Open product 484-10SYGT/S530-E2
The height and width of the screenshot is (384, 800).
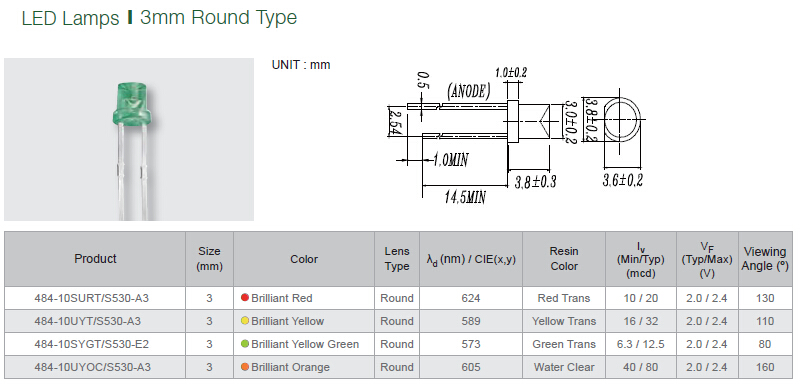point(91,344)
